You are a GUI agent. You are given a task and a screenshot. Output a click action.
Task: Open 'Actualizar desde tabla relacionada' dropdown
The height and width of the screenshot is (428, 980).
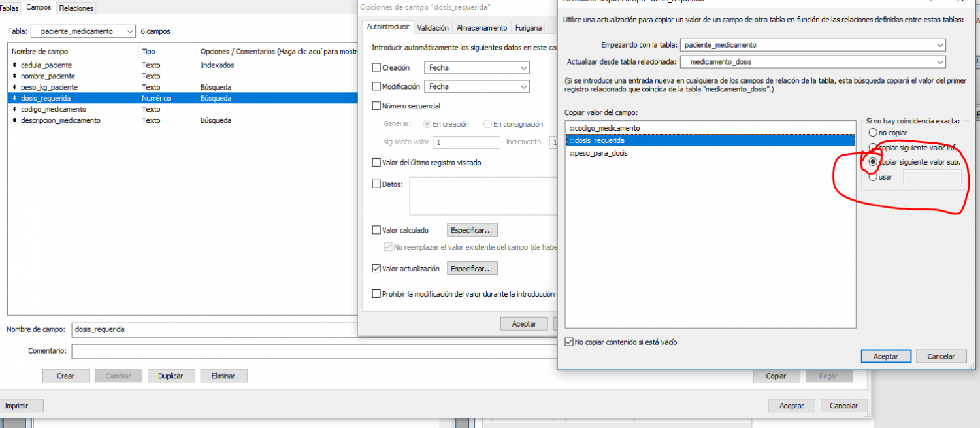(x=812, y=62)
